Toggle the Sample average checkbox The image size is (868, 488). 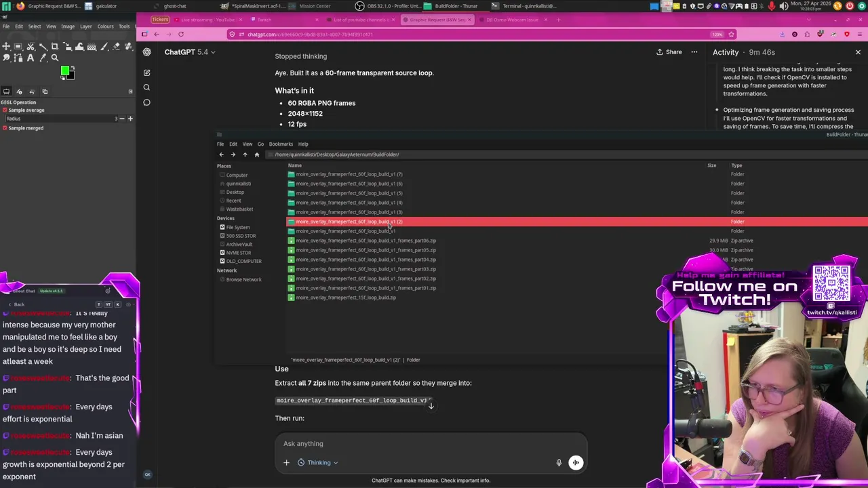4,110
